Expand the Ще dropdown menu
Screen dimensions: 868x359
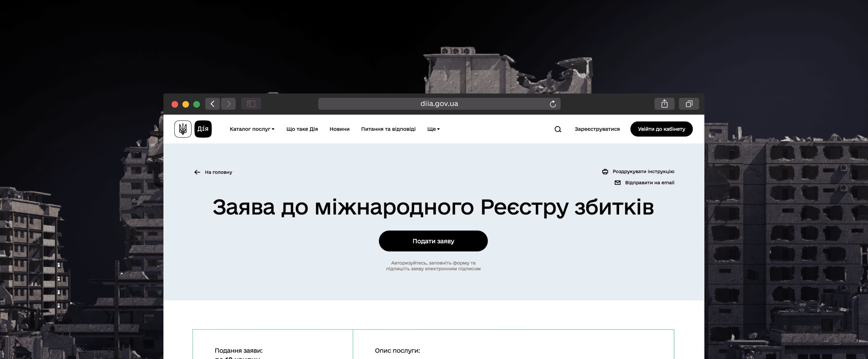click(433, 129)
